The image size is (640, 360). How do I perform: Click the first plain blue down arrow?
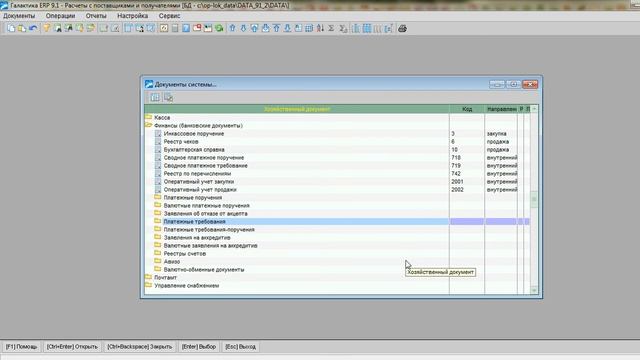point(243,28)
